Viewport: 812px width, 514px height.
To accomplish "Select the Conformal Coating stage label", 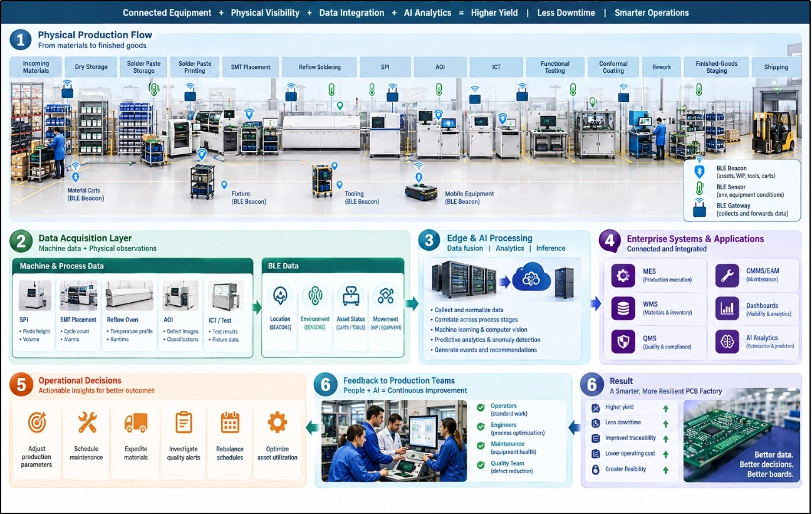I will pyautogui.click(x=613, y=67).
